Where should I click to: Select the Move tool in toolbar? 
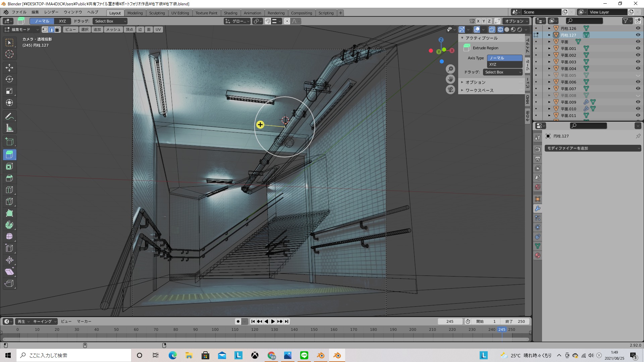pos(9,68)
